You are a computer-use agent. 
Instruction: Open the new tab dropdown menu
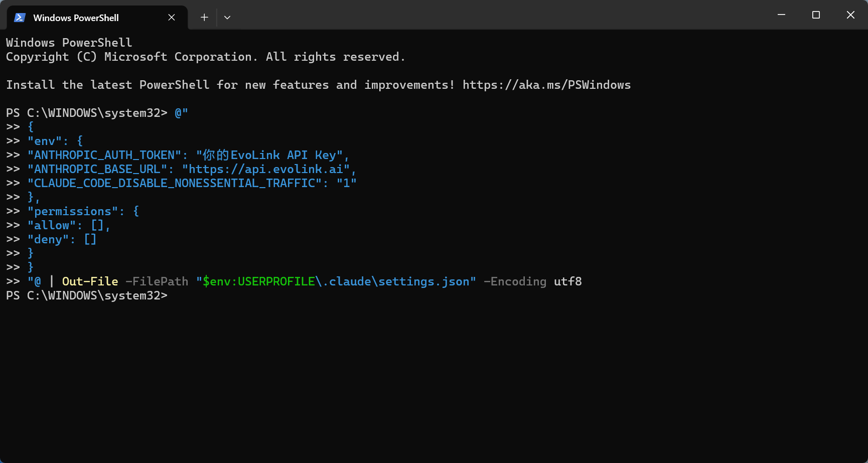[x=227, y=17]
